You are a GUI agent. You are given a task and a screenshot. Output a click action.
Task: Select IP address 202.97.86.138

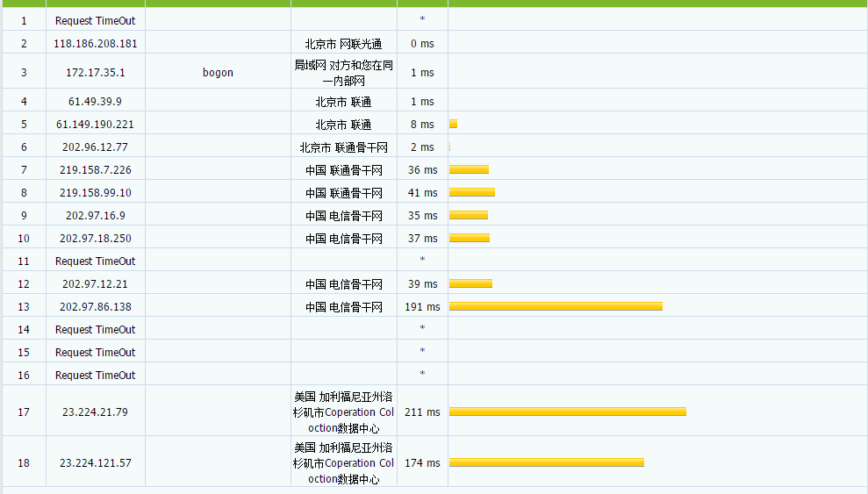tap(95, 306)
